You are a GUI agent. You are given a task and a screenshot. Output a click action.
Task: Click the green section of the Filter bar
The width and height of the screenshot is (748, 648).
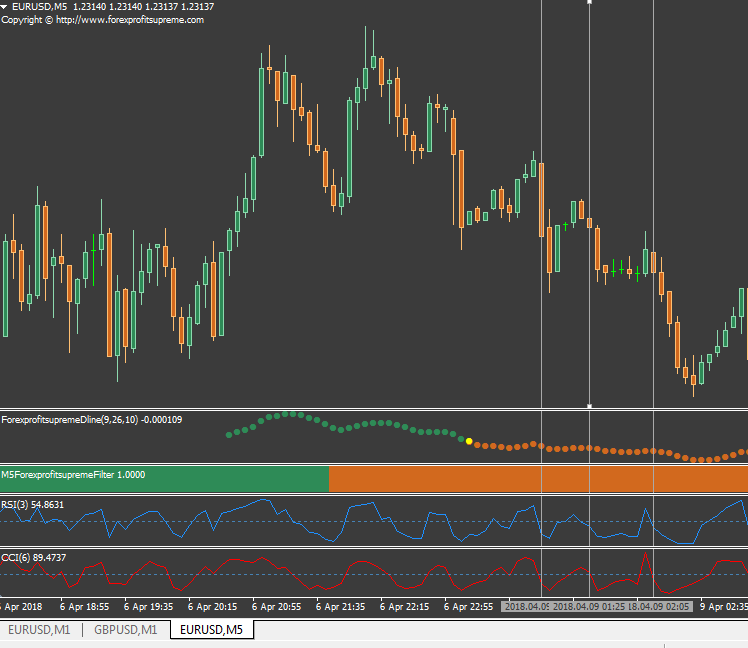(x=165, y=479)
